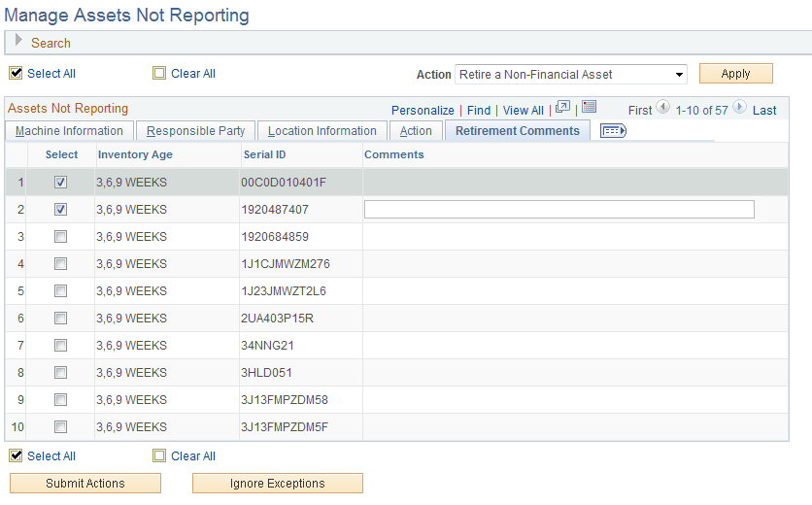This screenshot has width=812, height=505.
Task: Download grid to spreadsheet icon
Action: [x=589, y=107]
